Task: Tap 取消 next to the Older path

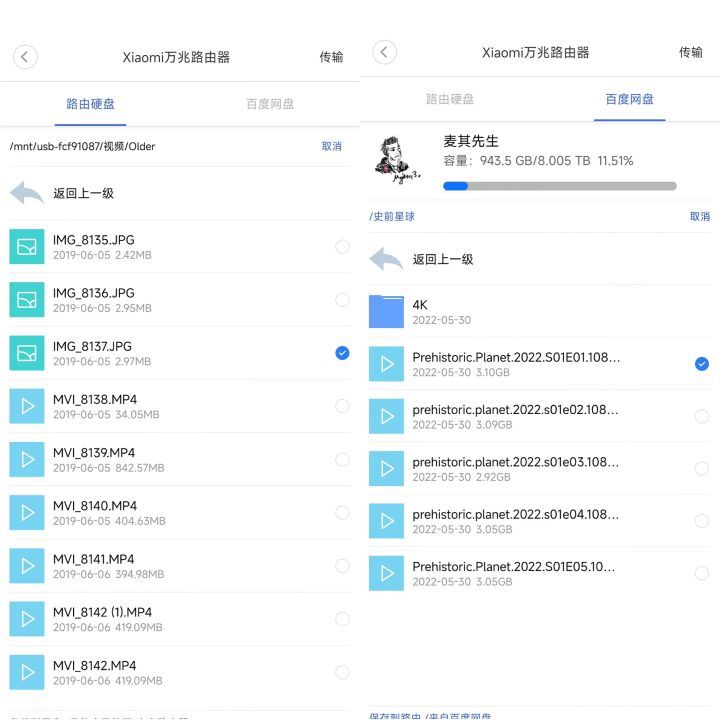Action: (x=331, y=146)
